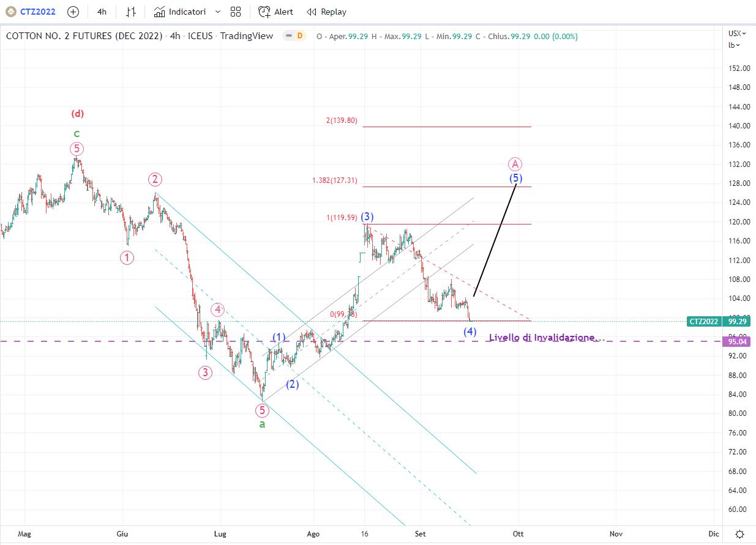Create an Alert from the toolbar

point(276,12)
